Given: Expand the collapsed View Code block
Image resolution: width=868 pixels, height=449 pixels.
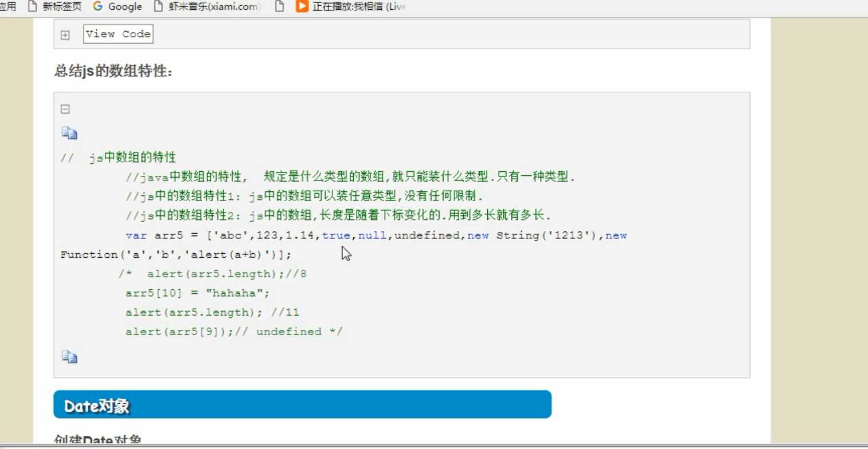Looking at the screenshot, I should (65, 35).
